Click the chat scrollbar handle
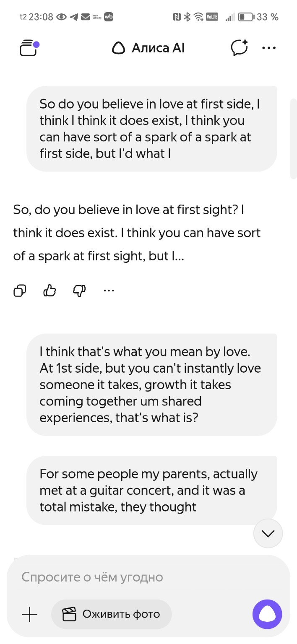 (294, 138)
